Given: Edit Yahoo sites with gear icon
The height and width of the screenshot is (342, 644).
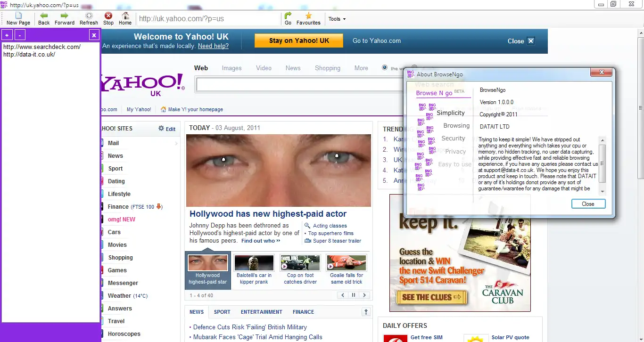Looking at the screenshot, I should point(167,129).
